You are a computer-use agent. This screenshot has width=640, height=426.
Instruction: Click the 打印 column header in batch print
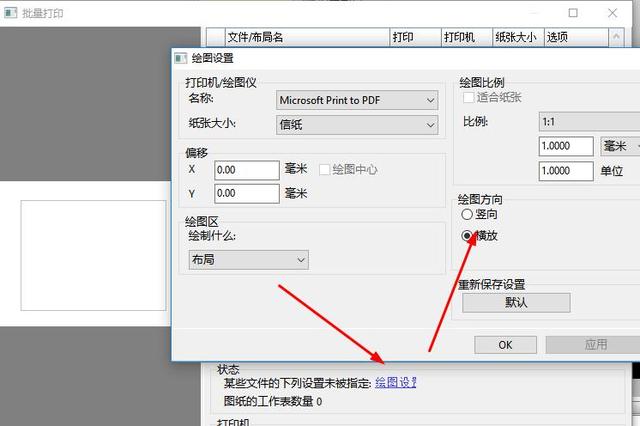[416, 37]
